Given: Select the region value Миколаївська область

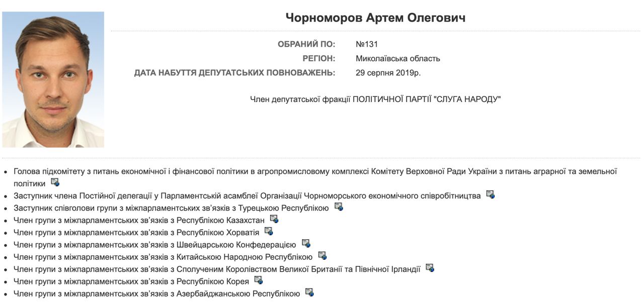Looking at the screenshot, I should click(397, 58).
